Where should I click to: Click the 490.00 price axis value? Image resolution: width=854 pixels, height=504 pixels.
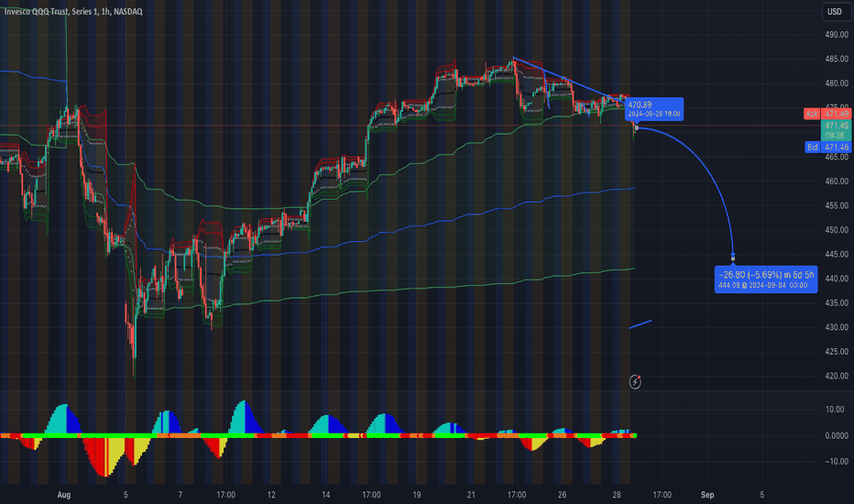[836, 34]
